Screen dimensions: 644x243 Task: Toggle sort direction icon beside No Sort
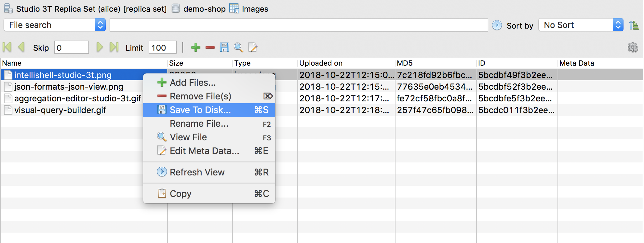634,25
